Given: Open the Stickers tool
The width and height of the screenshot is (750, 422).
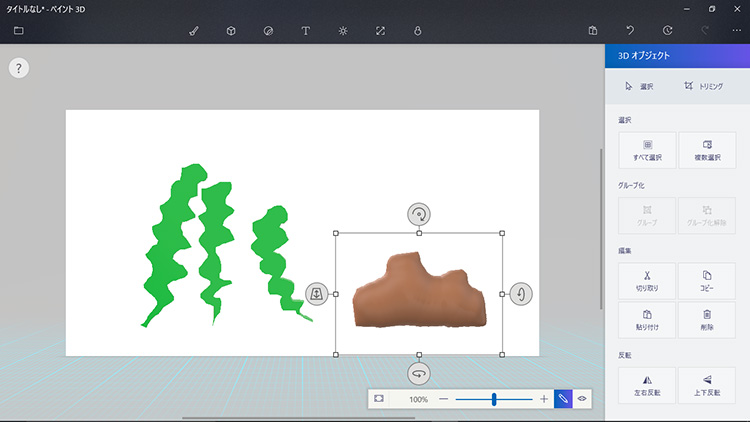Looking at the screenshot, I should pos(268,30).
